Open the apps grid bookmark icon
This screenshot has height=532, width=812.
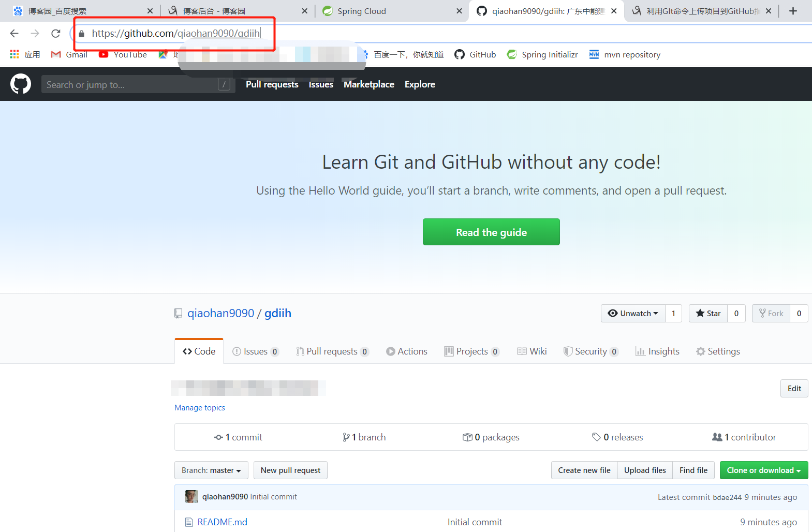[x=14, y=54]
